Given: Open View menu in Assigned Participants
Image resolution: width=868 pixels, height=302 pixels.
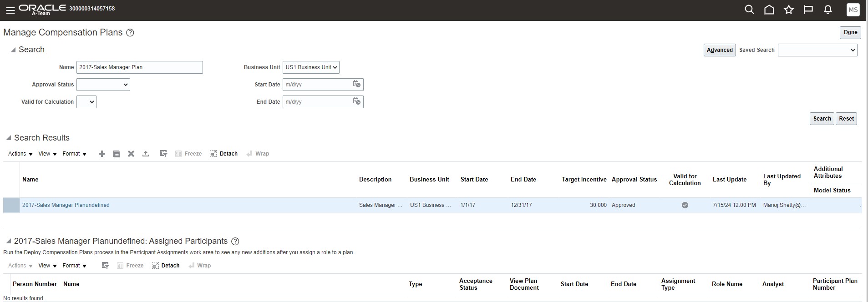Looking at the screenshot, I should pos(48,266).
